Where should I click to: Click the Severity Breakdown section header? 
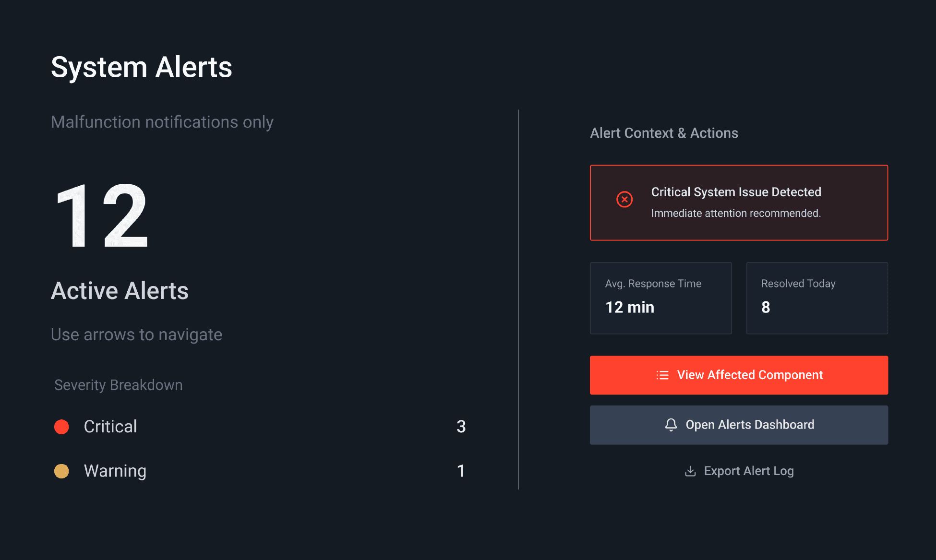pos(118,384)
